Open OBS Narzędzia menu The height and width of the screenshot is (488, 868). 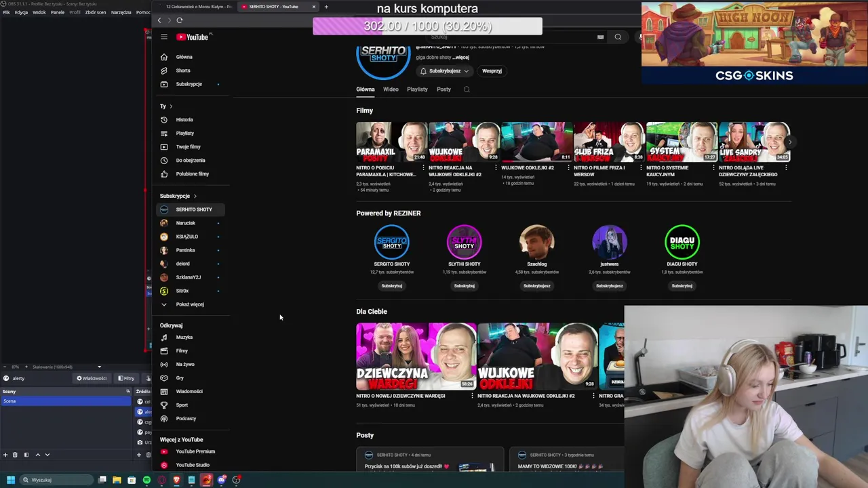[121, 12]
